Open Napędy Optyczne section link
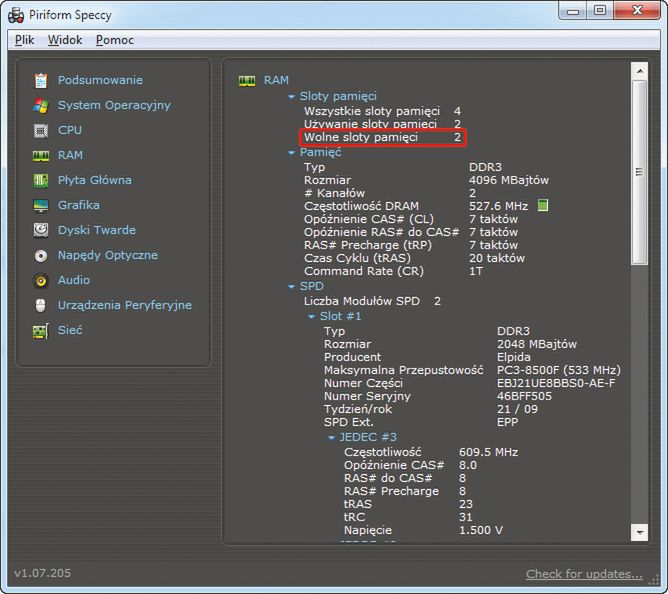668x594 pixels. (x=108, y=255)
